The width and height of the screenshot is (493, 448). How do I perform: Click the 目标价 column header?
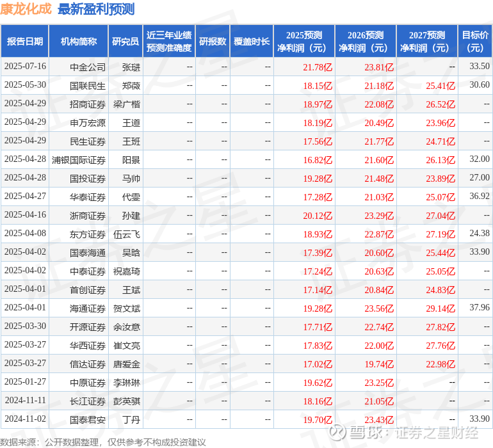point(475,41)
